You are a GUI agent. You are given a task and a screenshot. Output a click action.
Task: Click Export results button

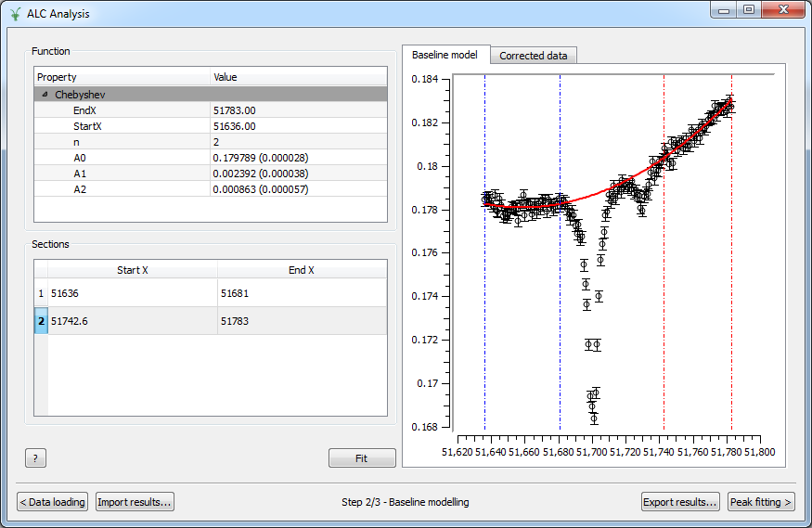point(680,502)
